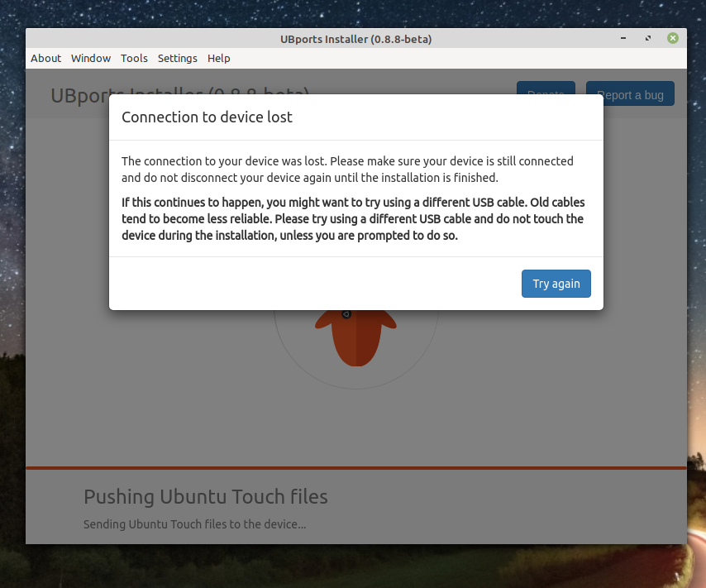
Task: Click the dialog paragraph about USB cables
Action: [x=354, y=219]
